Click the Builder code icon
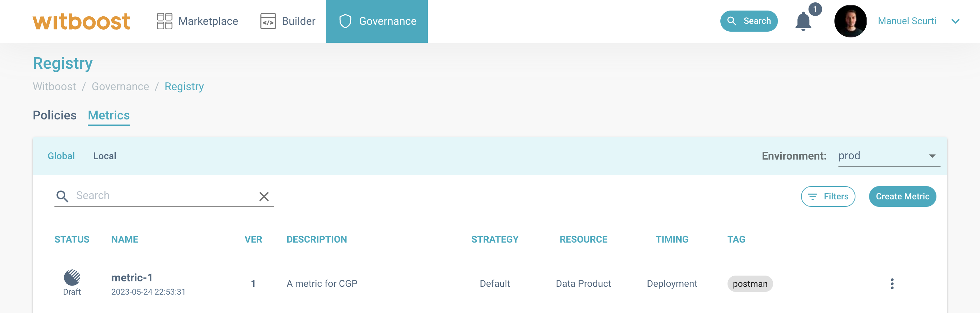980x313 pixels. 268,21
